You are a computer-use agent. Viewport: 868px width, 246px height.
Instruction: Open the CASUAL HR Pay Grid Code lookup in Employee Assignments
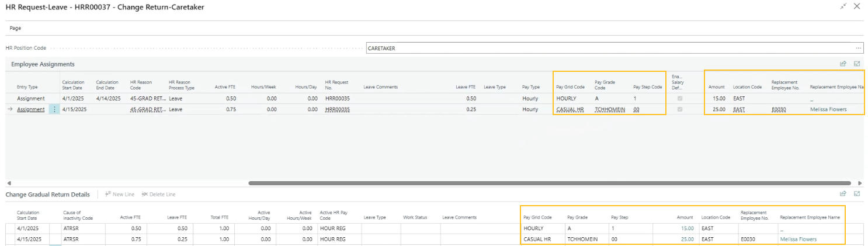click(570, 109)
